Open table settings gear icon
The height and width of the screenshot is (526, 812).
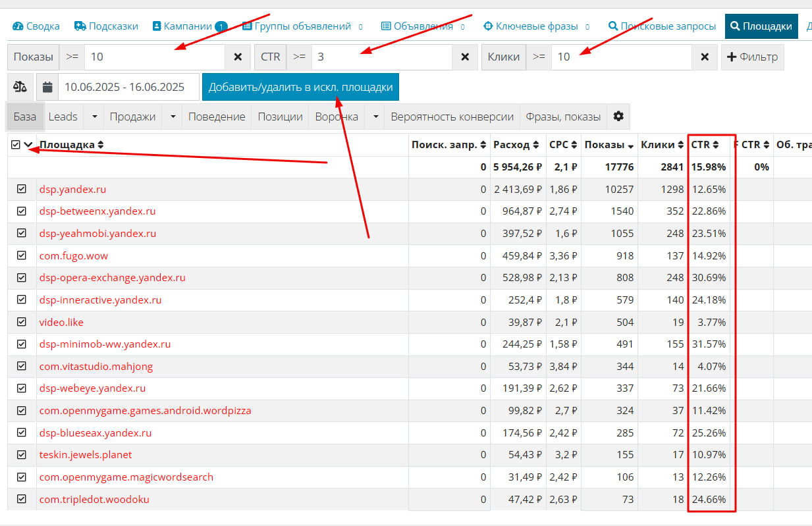tap(618, 117)
